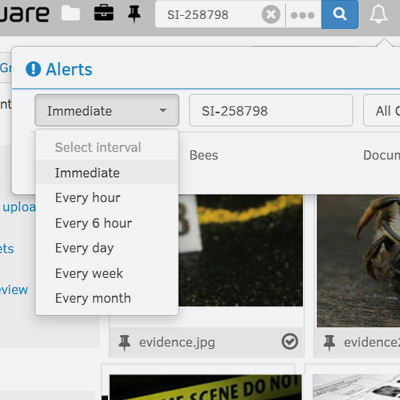Toggle checkmark on evidence.jpg
Screen dimensions: 400x400
[x=290, y=342]
